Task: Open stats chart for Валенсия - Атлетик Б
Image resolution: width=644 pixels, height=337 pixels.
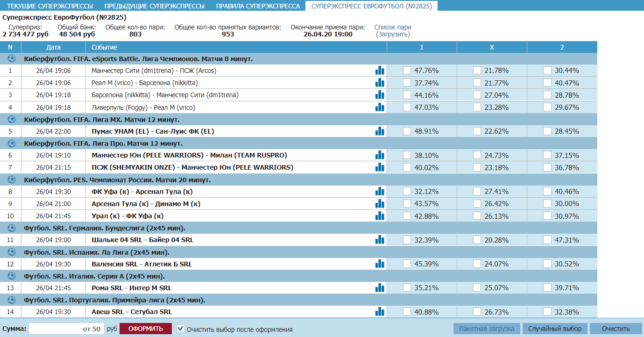Action: click(380, 264)
